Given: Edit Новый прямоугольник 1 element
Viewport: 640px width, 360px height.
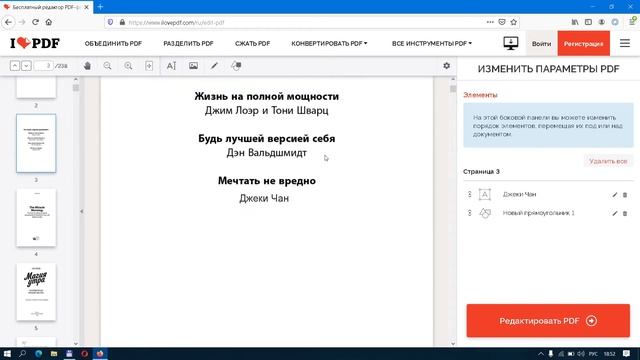Looking at the screenshot, I should coord(615,213).
